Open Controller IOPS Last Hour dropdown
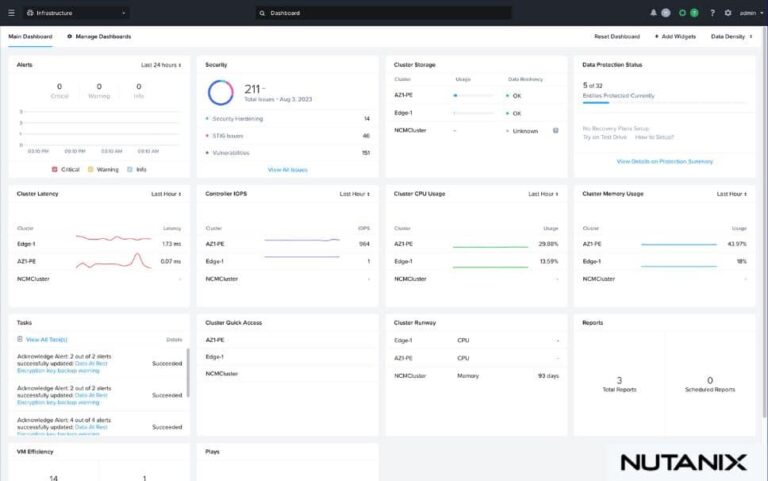Viewport: 768px width, 481px height. click(x=355, y=194)
